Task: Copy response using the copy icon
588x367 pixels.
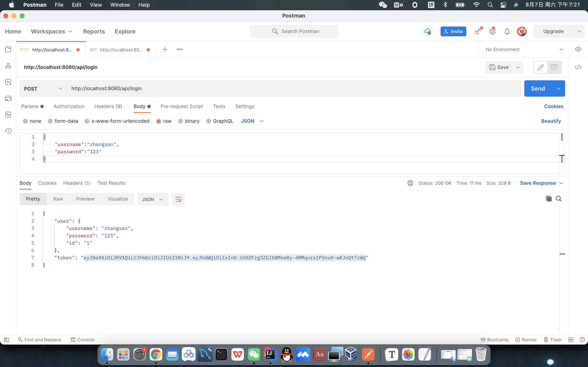Action: point(548,199)
